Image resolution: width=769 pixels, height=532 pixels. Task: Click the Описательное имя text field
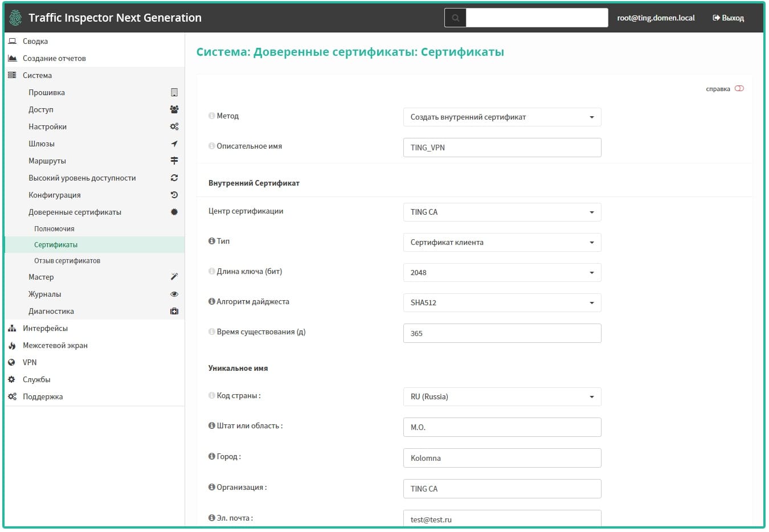(x=502, y=148)
